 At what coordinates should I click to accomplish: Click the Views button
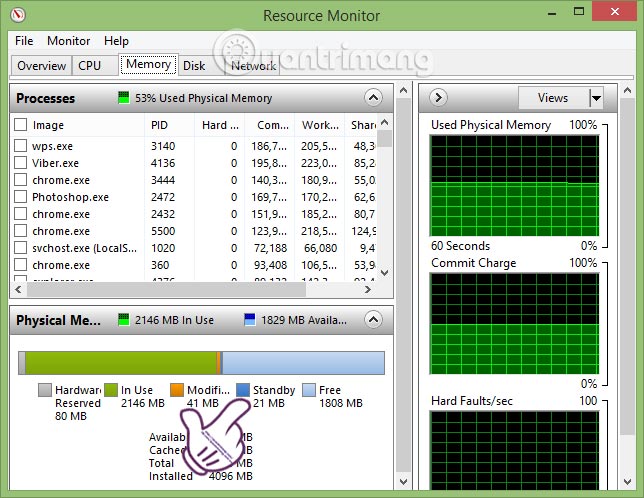point(552,98)
